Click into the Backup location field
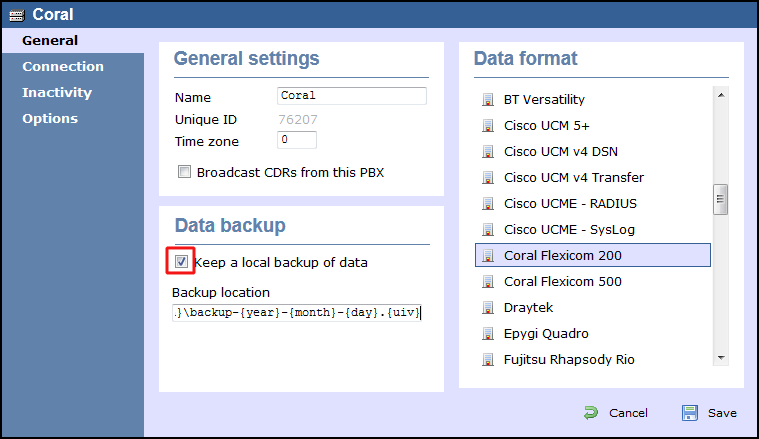Image resolution: width=759 pixels, height=439 pixels. (x=297, y=313)
